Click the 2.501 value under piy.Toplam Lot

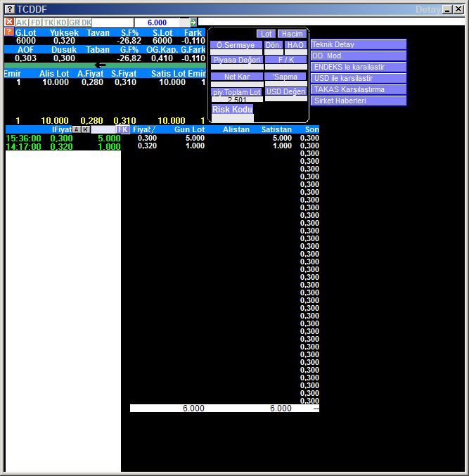coord(237,99)
